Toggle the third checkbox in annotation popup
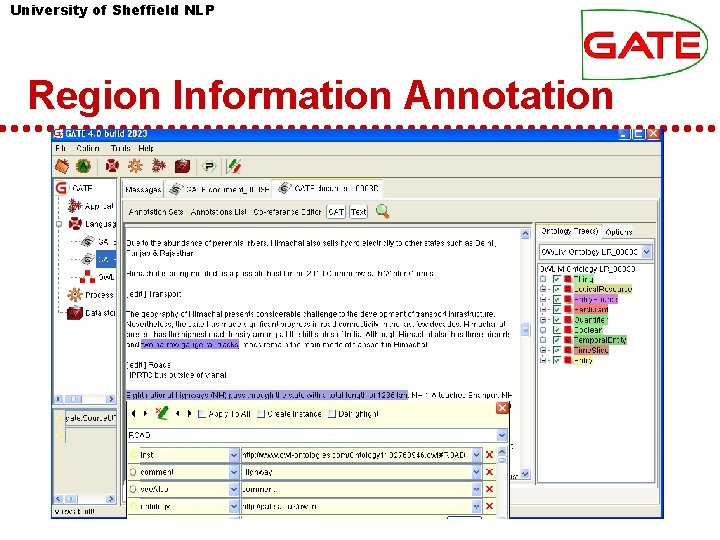This screenshot has height=540, width=720. point(332,414)
